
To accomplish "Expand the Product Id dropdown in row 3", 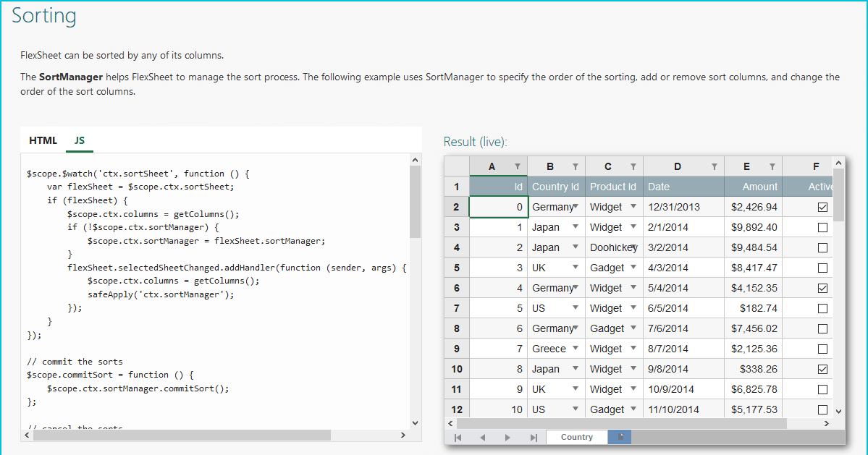I will [633, 227].
